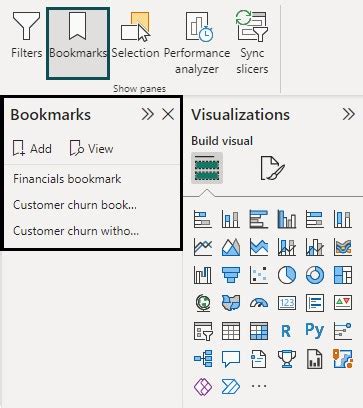
Task: Pick line and stacked column chart
Action: (x=287, y=247)
